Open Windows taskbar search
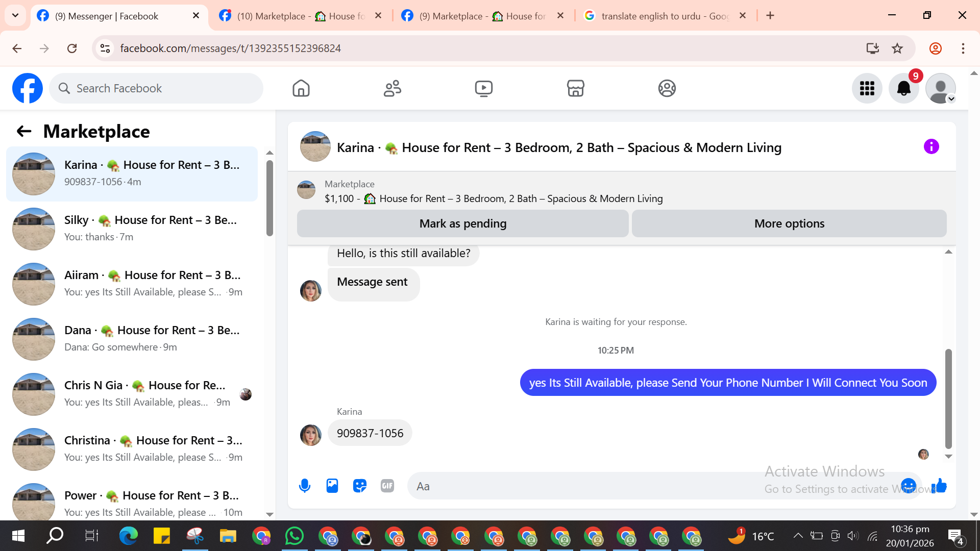The height and width of the screenshot is (551, 980). [55, 536]
